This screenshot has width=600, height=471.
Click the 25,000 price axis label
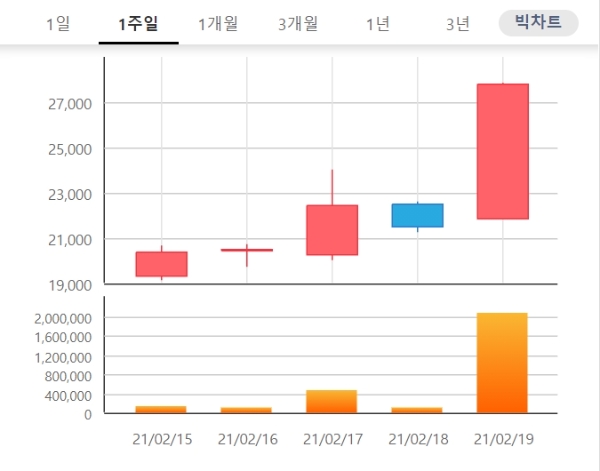70,150
